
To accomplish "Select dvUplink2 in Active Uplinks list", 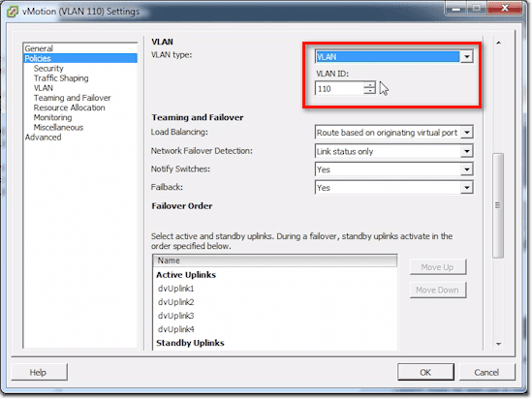I will [x=175, y=302].
